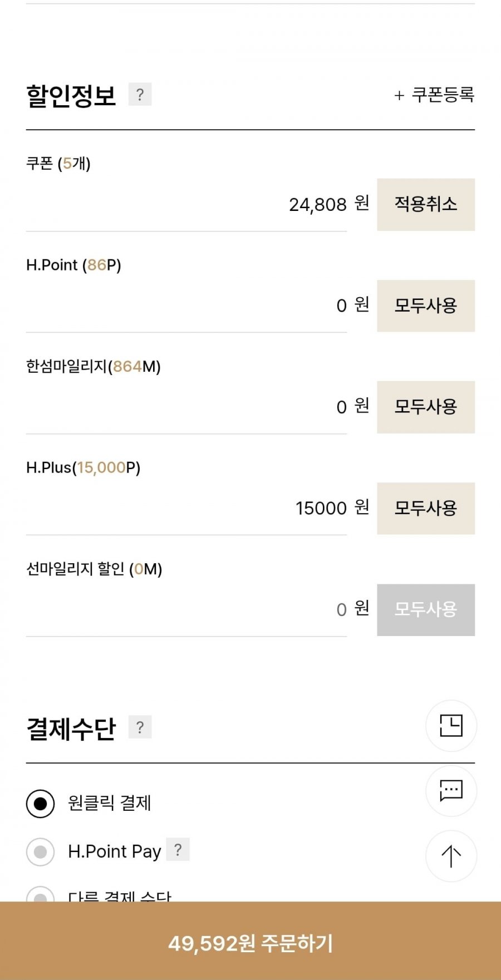Cancel applied coupon with 적용취소

(x=426, y=204)
